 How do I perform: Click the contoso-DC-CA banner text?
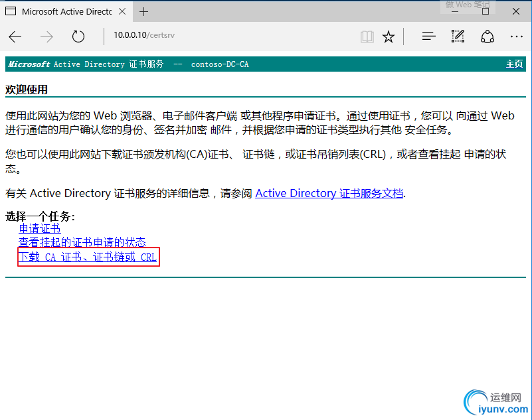(220, 64)
